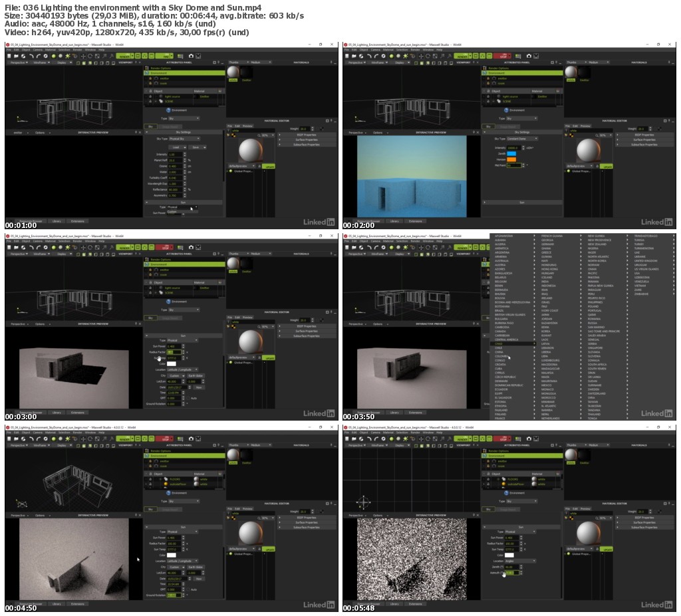Open the Sky Type dropdown in the 00:01:00 frame
Screen dimensions: 681x616
point(184,139)
